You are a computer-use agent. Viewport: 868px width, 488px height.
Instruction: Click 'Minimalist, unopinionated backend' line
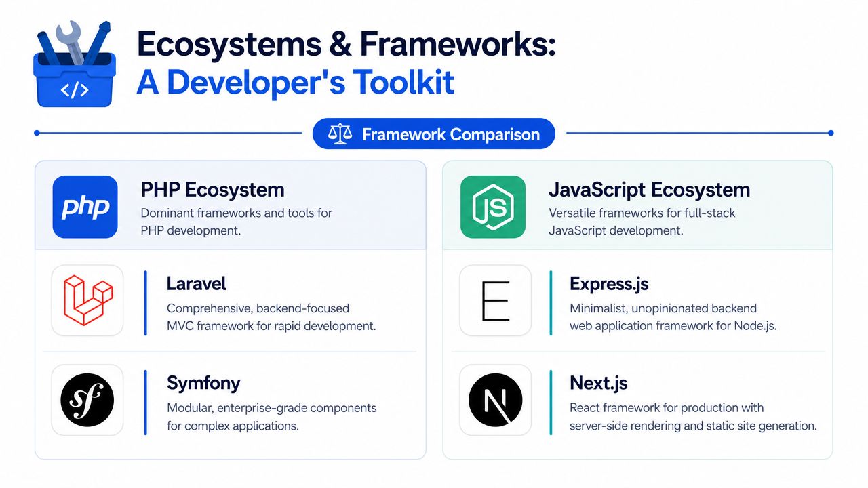click(663, 308)
